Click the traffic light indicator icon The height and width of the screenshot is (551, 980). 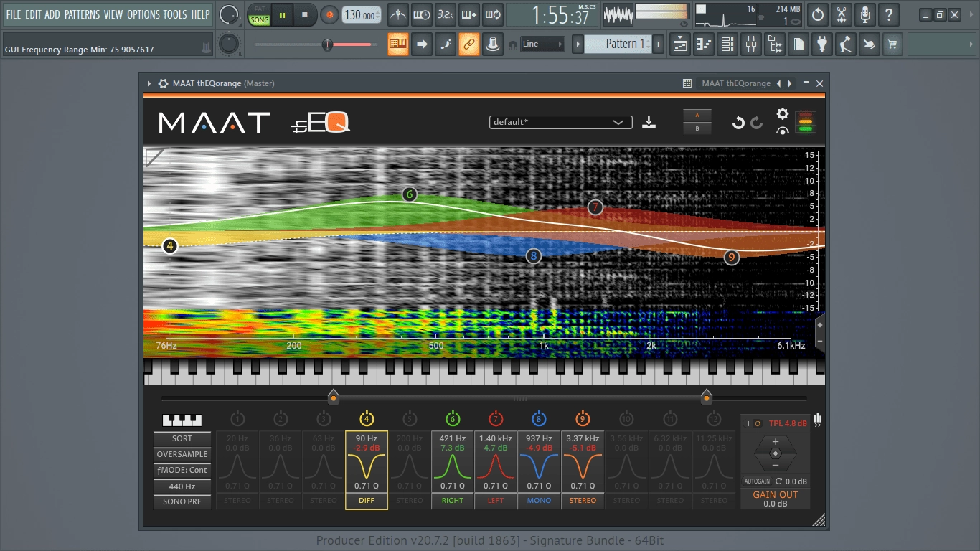pyautogui.click(x=806, y=122)
